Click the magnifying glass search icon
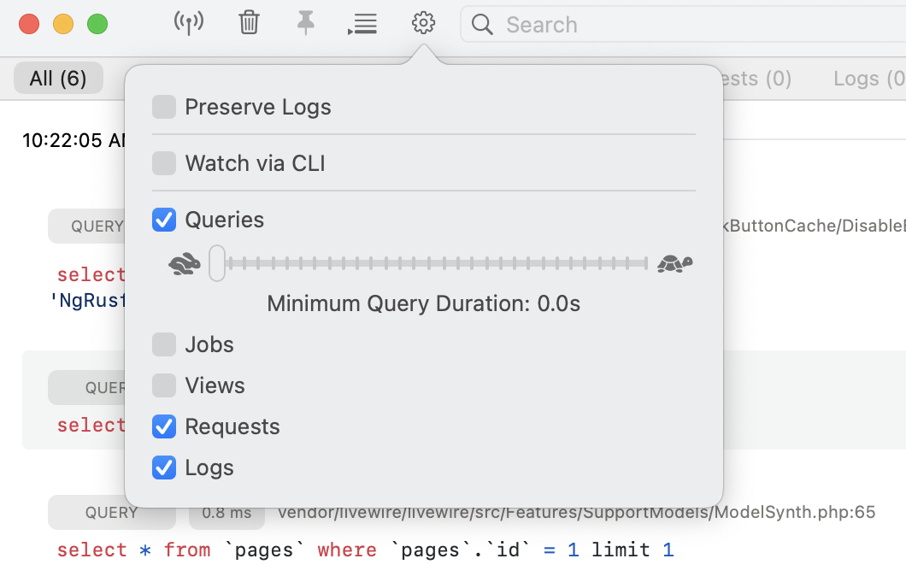 482,25
